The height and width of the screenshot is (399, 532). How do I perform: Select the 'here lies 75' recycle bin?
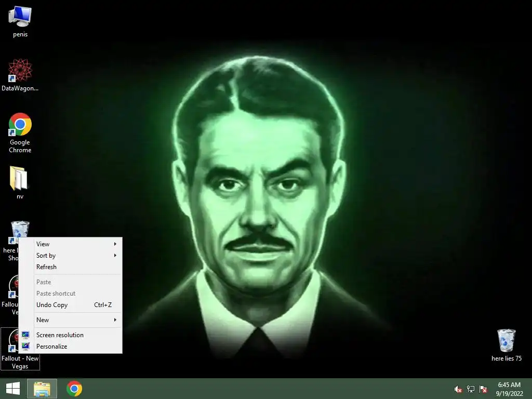point(506,340)
